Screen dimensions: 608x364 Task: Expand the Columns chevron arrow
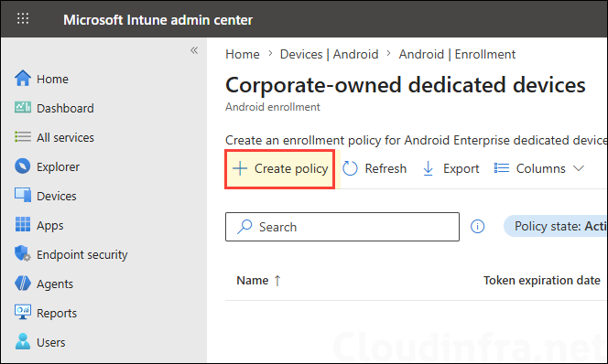pyautogui.click(x=579, y=168)
